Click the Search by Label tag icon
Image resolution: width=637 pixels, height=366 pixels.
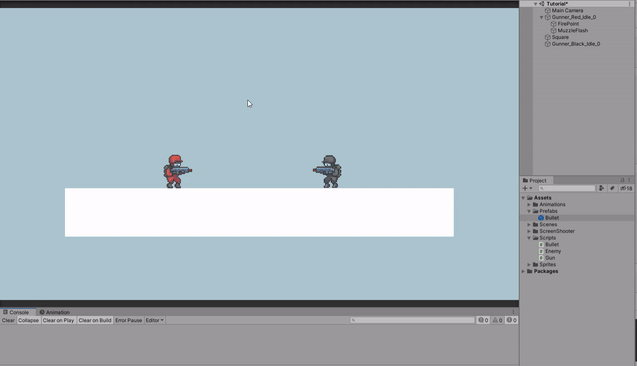tap(612, 188)
